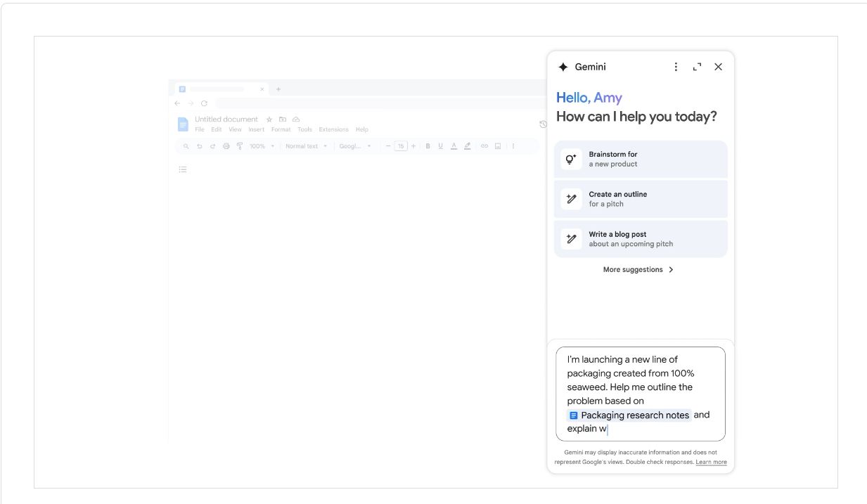The height and width of the screenshot is (504, 867).
Task: Click the browser address bar
Action: click(x=380, y=103)
